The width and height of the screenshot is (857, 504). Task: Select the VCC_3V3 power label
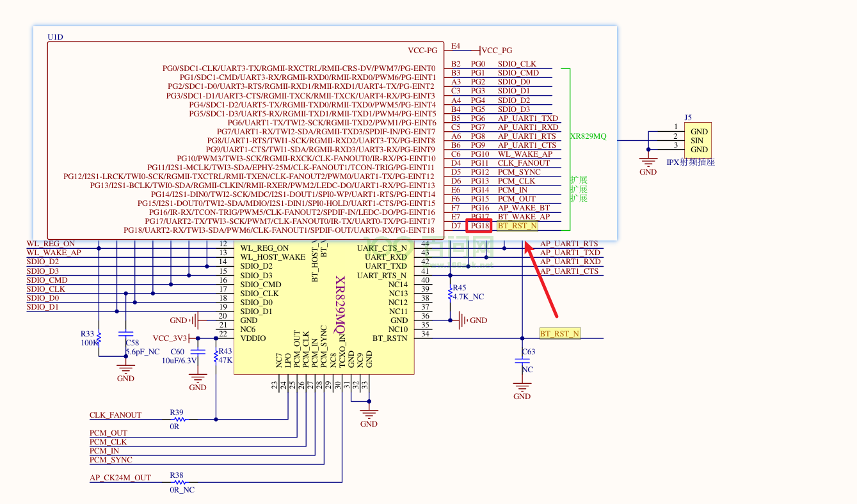[x=170, y=338]
